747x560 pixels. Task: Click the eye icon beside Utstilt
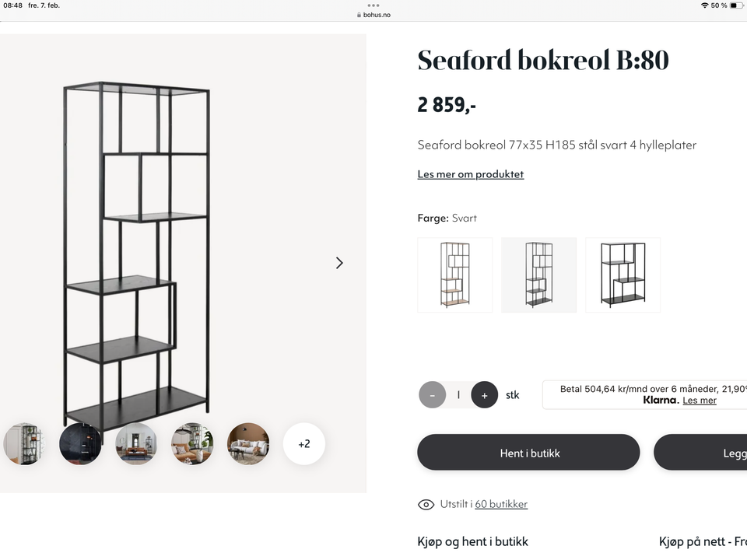pos(426,505)
